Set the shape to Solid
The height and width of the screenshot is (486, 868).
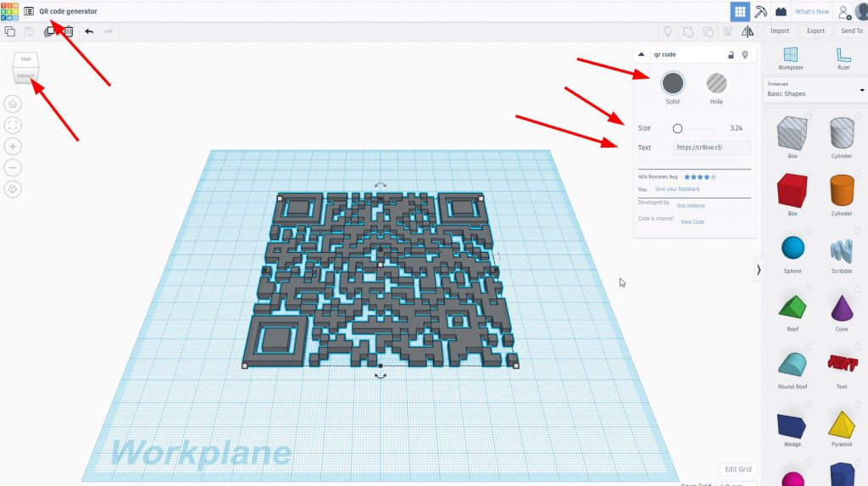(x=672, y=83)
